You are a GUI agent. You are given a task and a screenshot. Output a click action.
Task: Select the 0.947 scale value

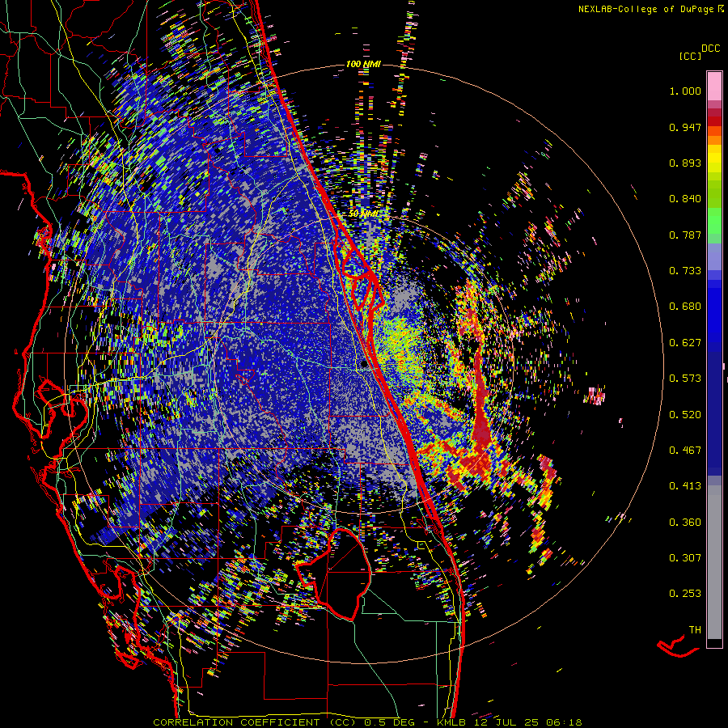(x=685, y=127)
